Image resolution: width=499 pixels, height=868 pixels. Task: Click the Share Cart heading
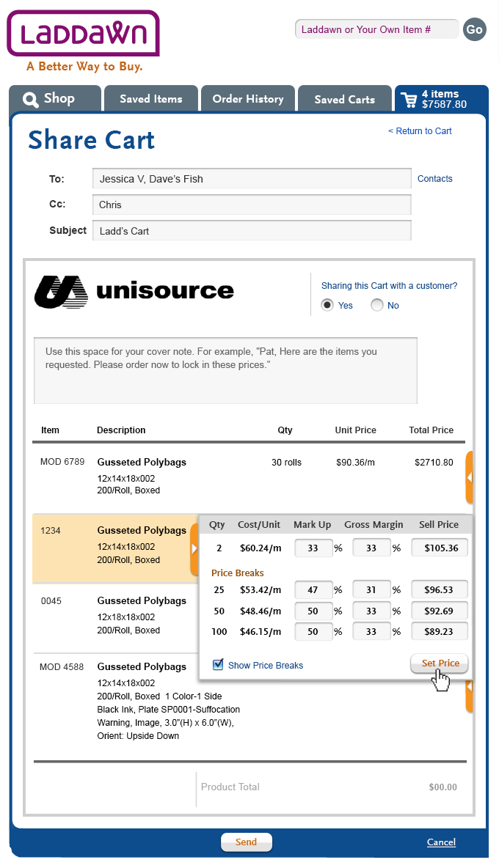[92, 140]
